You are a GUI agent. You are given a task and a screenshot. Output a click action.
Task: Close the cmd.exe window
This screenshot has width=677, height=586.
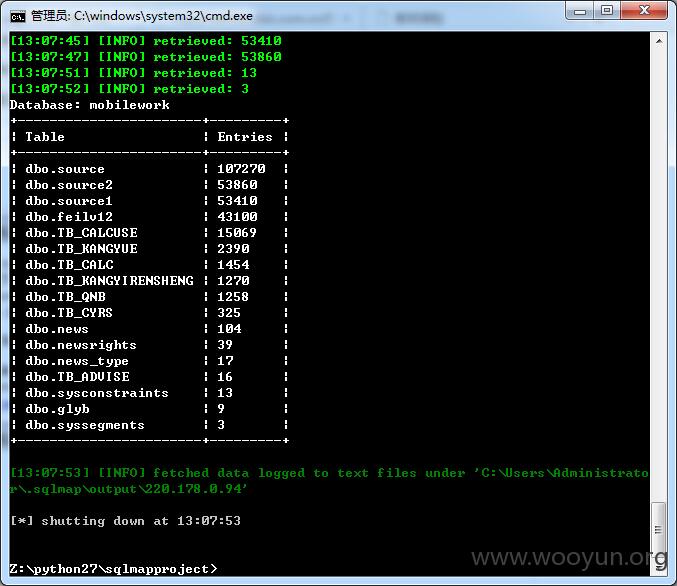point(644,11)
